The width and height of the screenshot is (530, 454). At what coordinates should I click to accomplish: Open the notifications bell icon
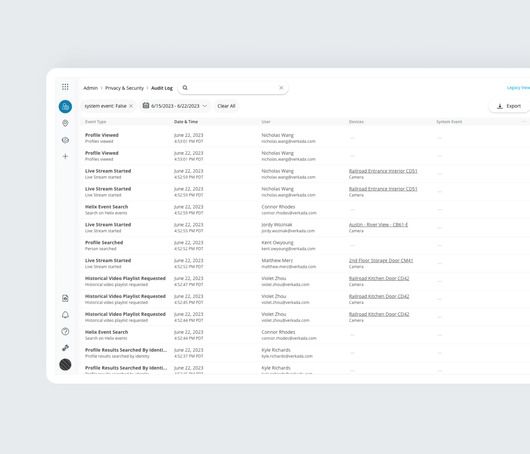[x=65, y=315]
